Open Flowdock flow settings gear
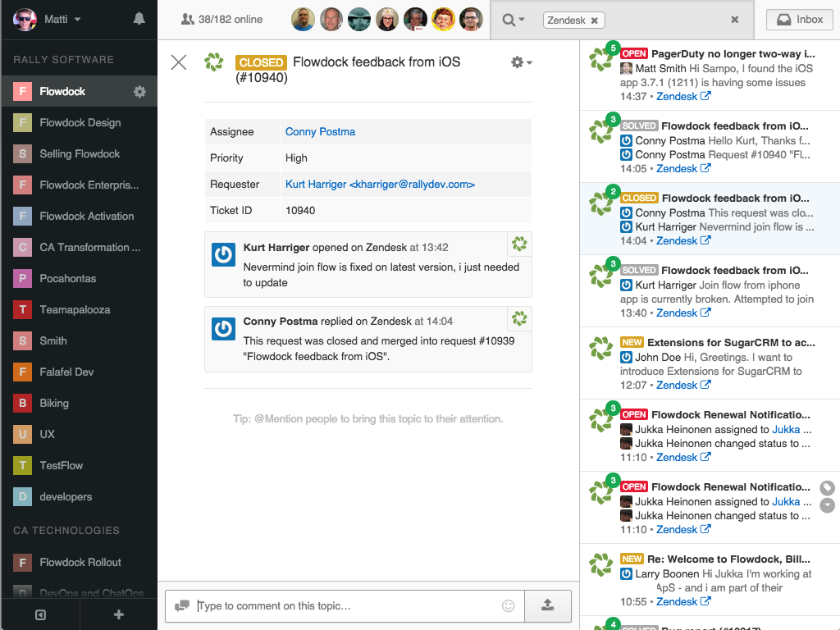This screenshot has height=630, width=840. 139,92
